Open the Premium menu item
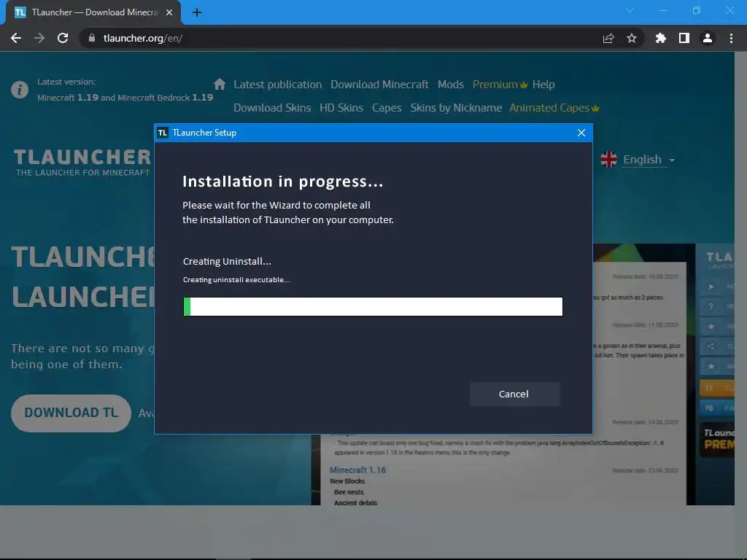Screen dimensions: 747x560 pyautogui.click(x=500, y=85)
